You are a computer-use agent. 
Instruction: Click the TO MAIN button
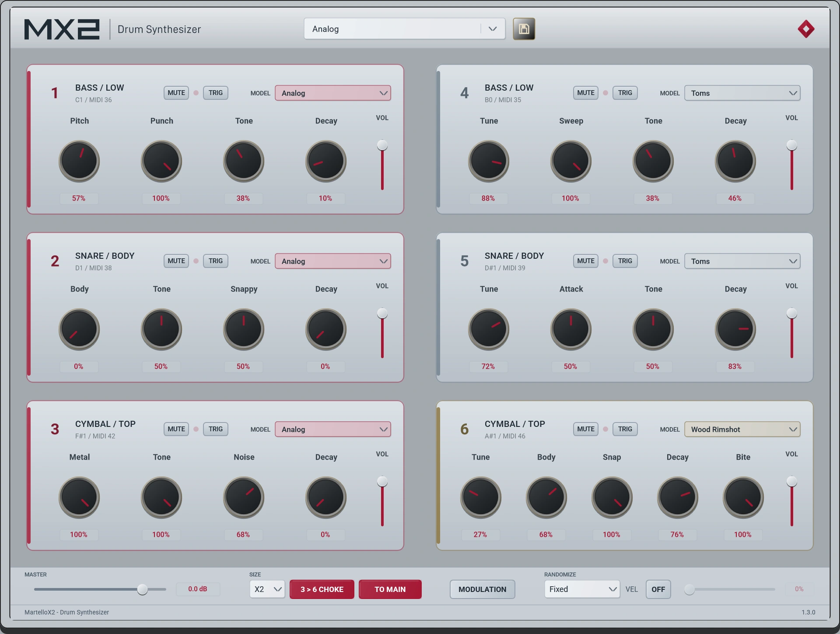coord(390,589)
